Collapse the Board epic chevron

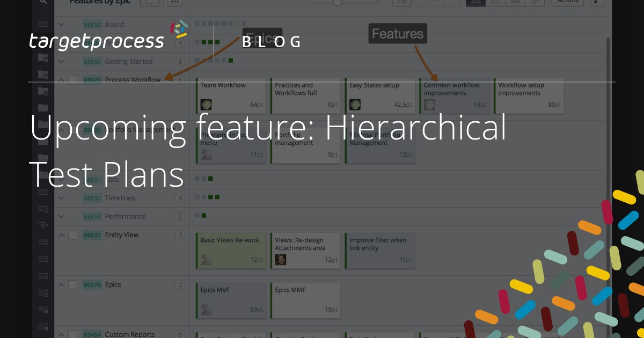61,24
